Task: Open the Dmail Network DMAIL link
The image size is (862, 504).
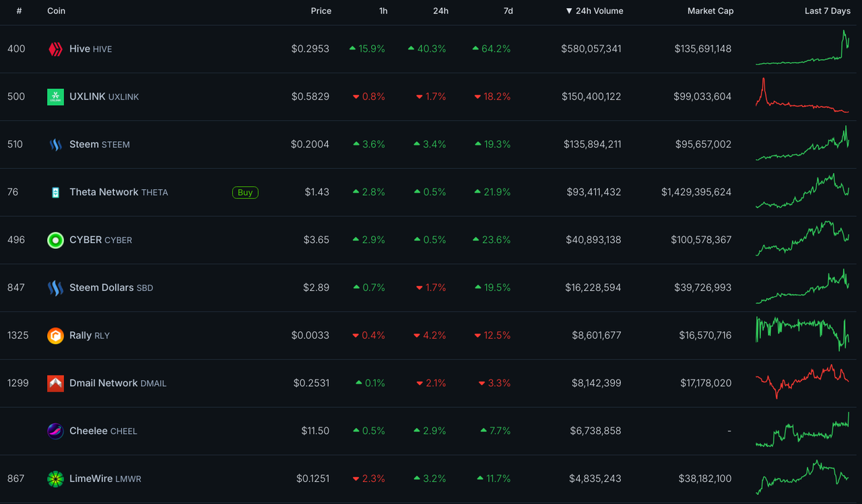Action: point(118,384)
